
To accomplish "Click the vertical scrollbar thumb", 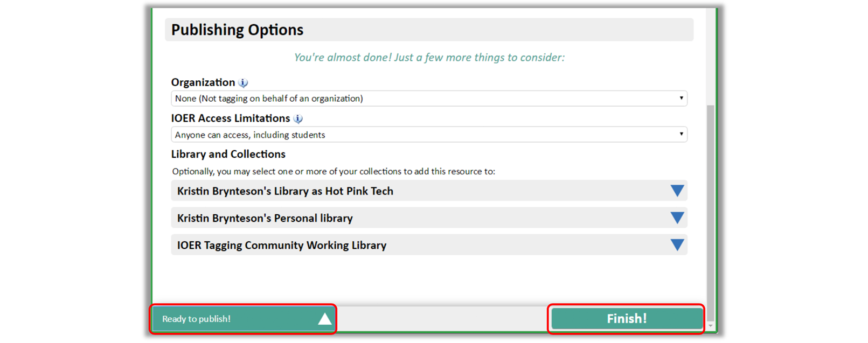I will click(711, 210).
